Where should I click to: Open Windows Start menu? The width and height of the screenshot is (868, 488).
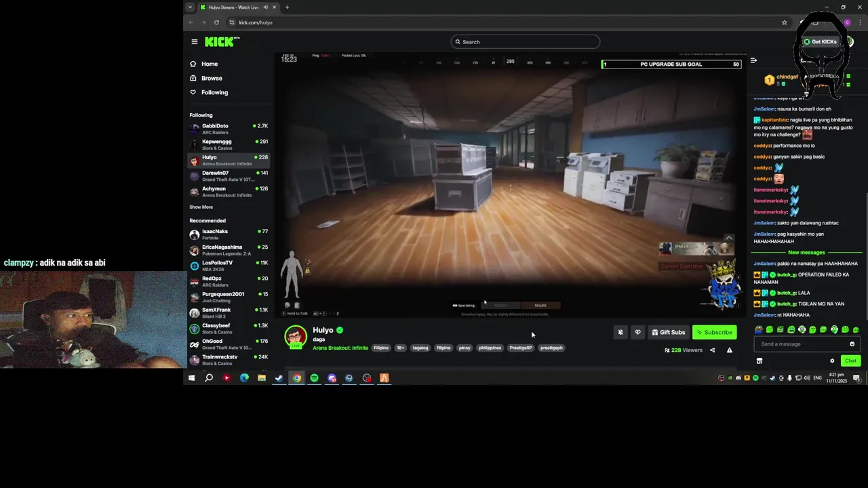191,378
